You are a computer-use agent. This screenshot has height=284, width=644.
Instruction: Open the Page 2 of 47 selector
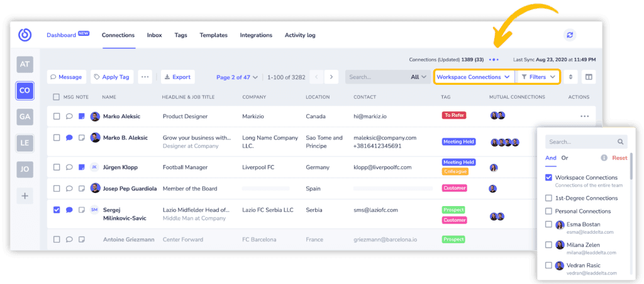coord(237,77)
